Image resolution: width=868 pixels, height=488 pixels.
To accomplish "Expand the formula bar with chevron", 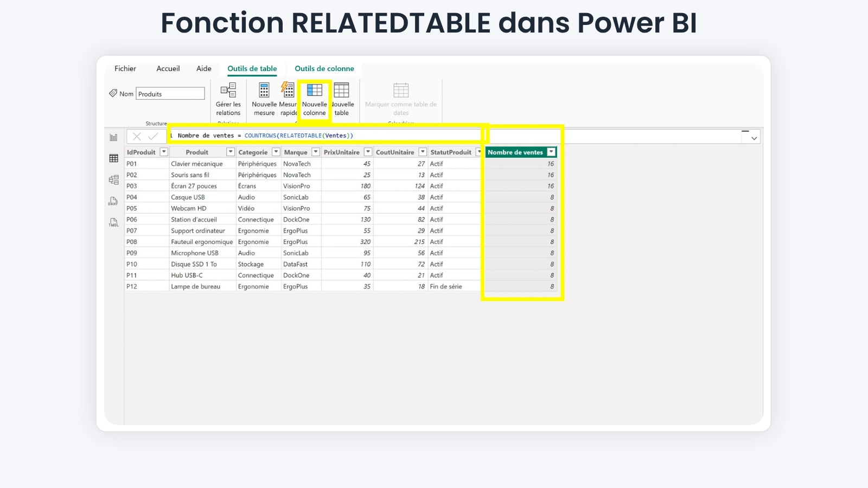I will [754, 138].
